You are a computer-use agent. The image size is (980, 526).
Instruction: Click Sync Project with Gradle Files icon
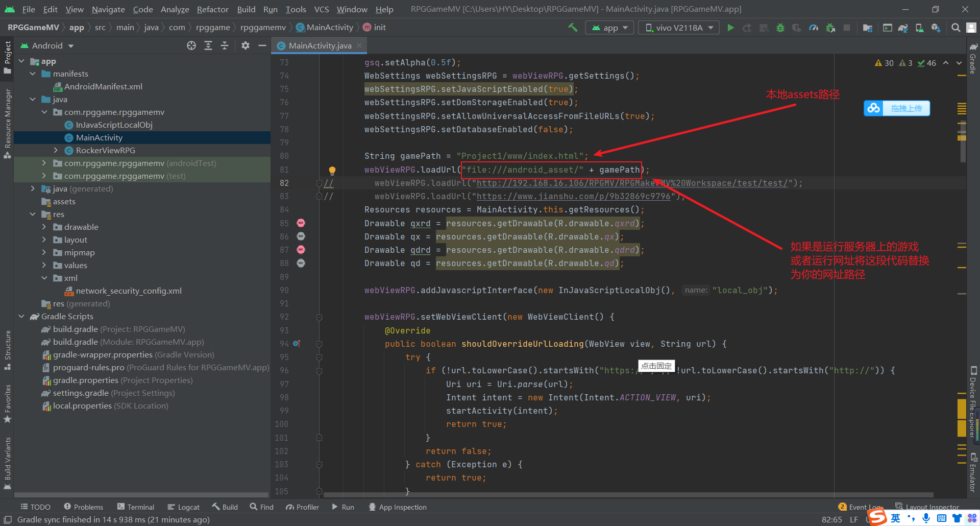pos(903,28)
